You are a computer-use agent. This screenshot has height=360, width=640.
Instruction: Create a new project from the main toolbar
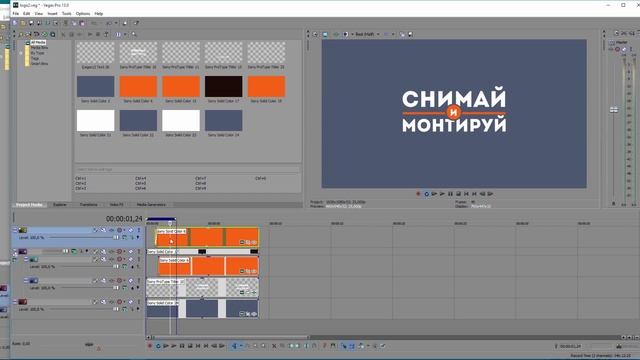click(15, 23)
